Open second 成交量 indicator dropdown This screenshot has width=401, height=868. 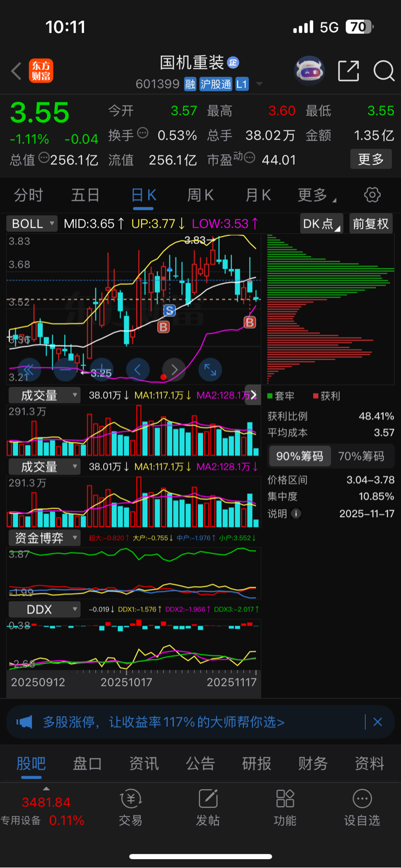[44, 467]
